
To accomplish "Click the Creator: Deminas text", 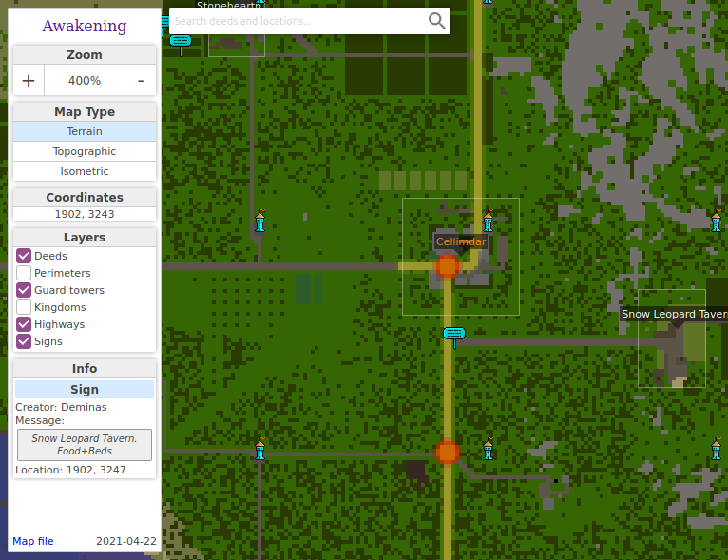I will point(61,407).
